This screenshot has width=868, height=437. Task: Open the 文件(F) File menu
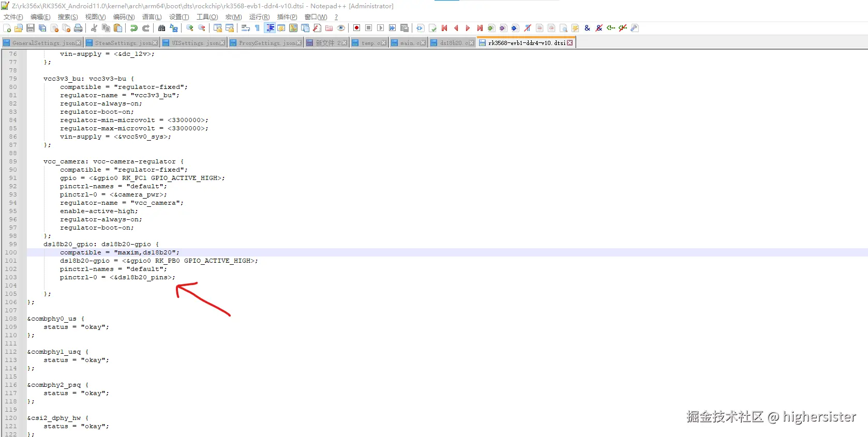(x=13, y=17)
